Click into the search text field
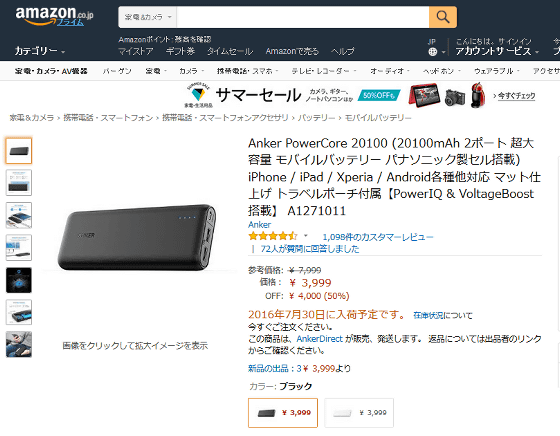Image resolution: width=560 pixels, height=436 pixels. 302,17
